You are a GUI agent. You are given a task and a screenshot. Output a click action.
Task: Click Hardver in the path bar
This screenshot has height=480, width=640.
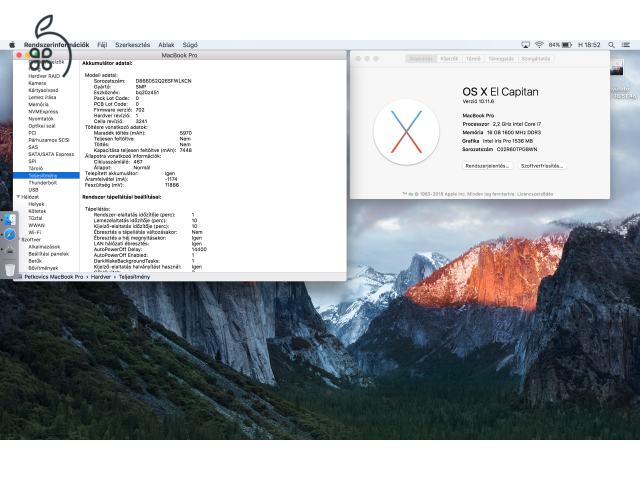101,277
